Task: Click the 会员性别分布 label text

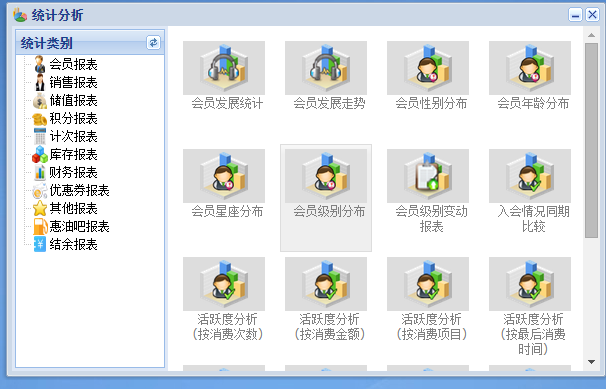Action: point(431,104)
